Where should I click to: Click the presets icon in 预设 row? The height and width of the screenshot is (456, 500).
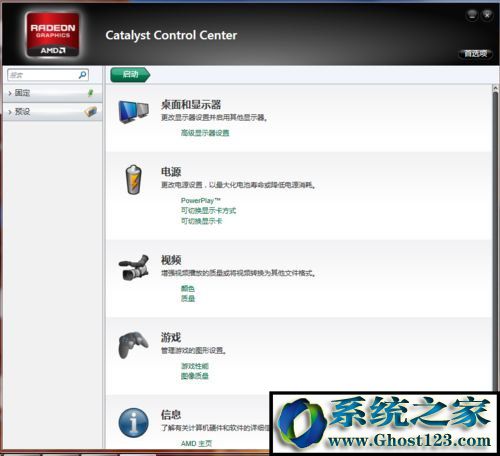point(90,111)
